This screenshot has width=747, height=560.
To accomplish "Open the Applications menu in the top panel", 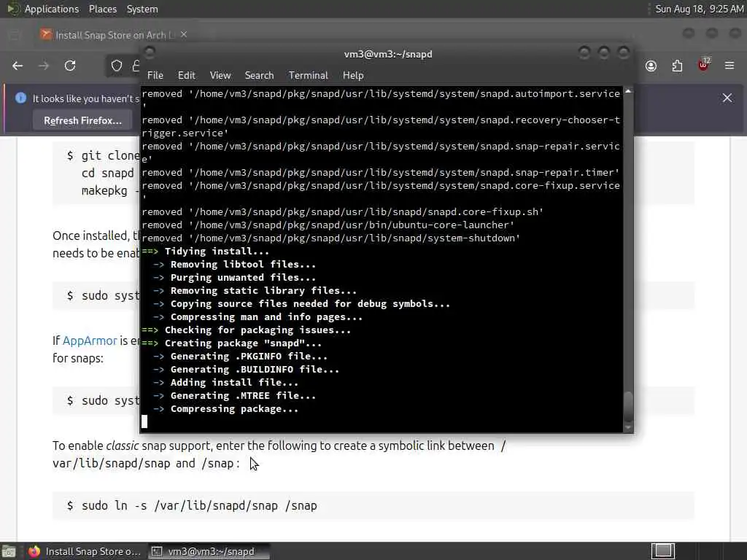I will click(52, 9).
